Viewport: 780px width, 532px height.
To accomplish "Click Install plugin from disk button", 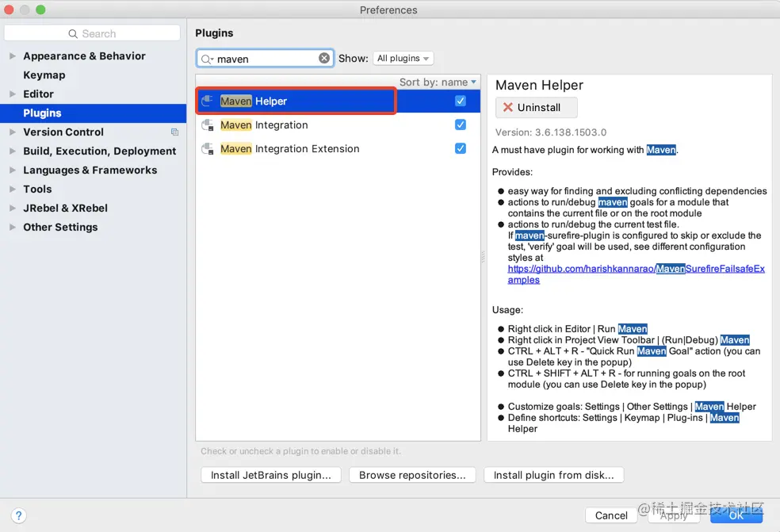I will click(x=553, y=475).
